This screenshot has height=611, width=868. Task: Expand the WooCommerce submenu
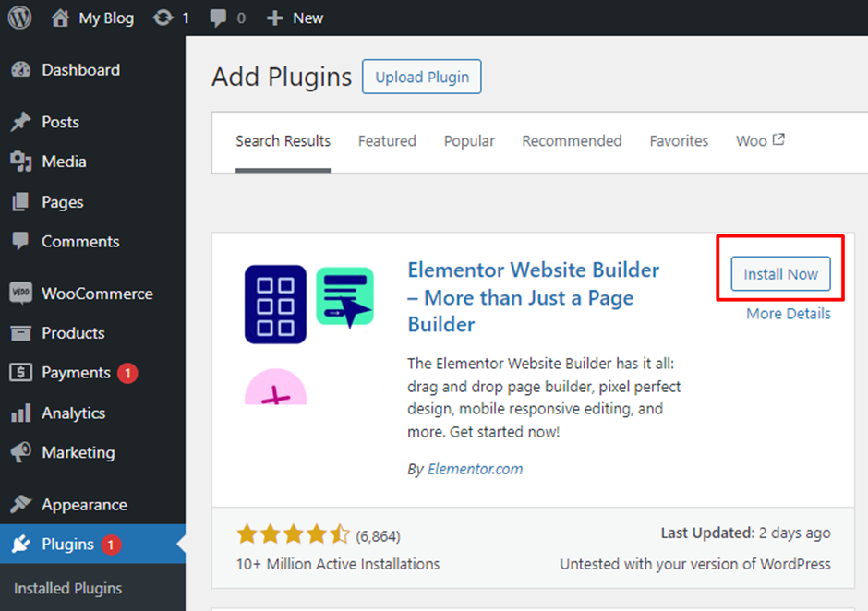click(97, 293)
